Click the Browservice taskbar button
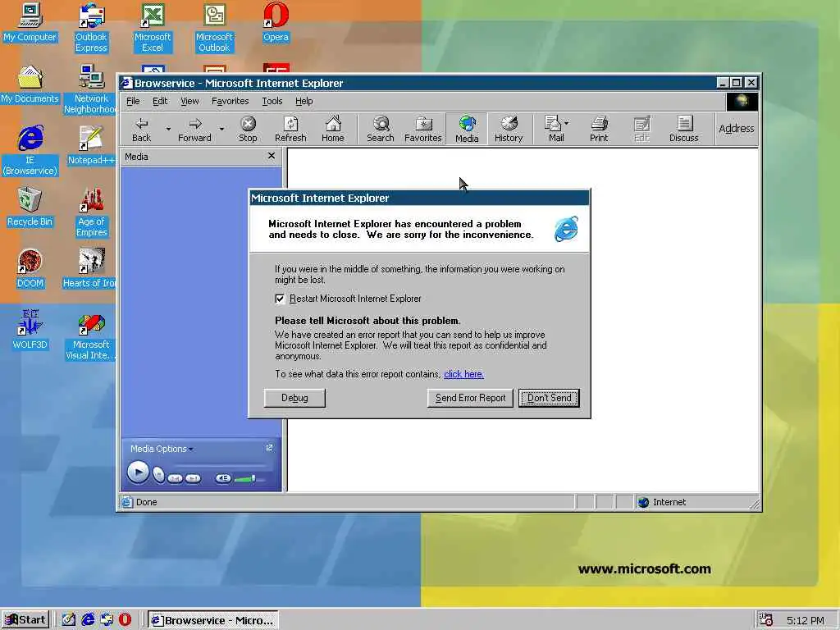Image resolution: width=840 pixels, height=630 pixels. pos(212,620)
